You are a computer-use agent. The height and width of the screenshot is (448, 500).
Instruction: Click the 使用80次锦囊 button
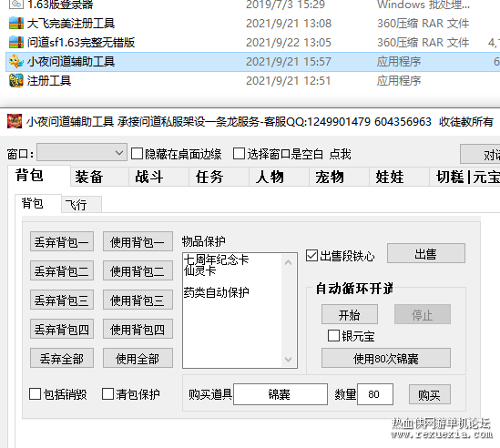(386, 359)
